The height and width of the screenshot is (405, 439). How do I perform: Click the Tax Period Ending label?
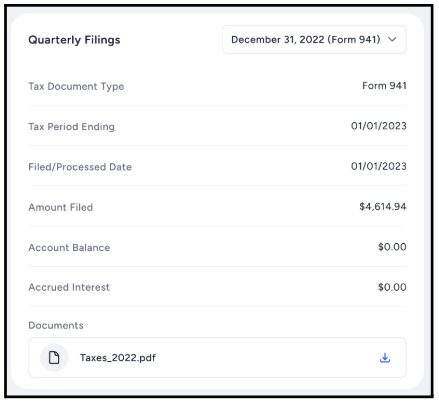(71, 127)
